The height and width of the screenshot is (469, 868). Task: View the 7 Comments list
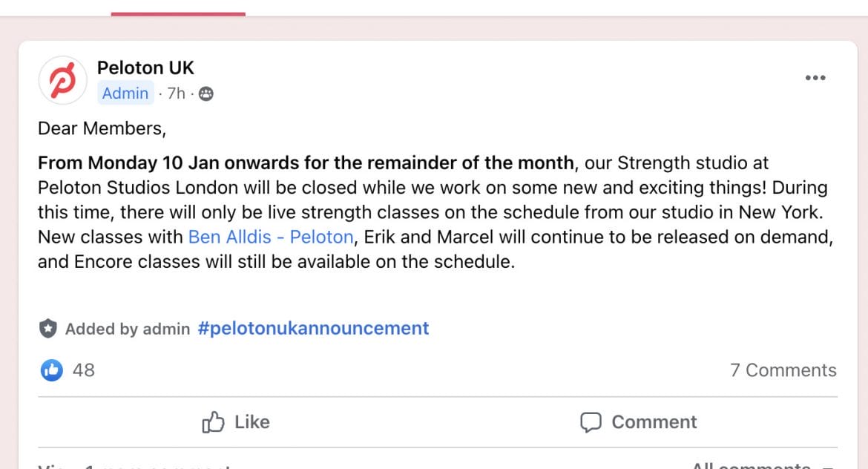pos(783,370)
